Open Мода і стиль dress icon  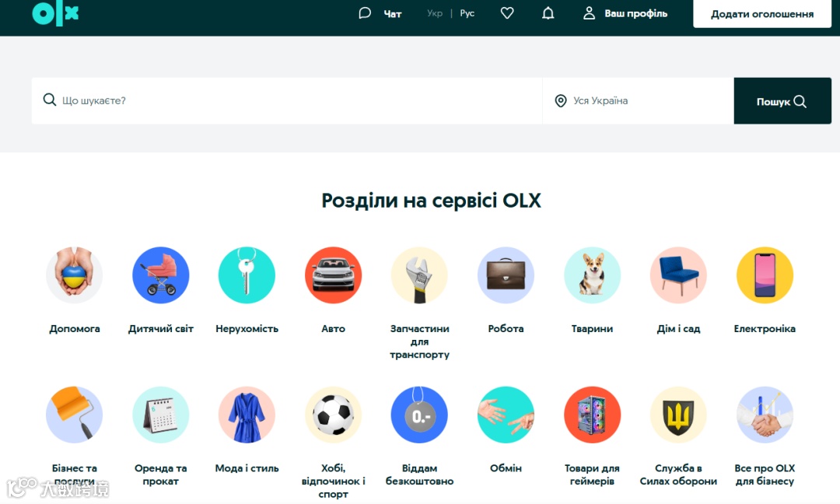click(x=247, y=415)
